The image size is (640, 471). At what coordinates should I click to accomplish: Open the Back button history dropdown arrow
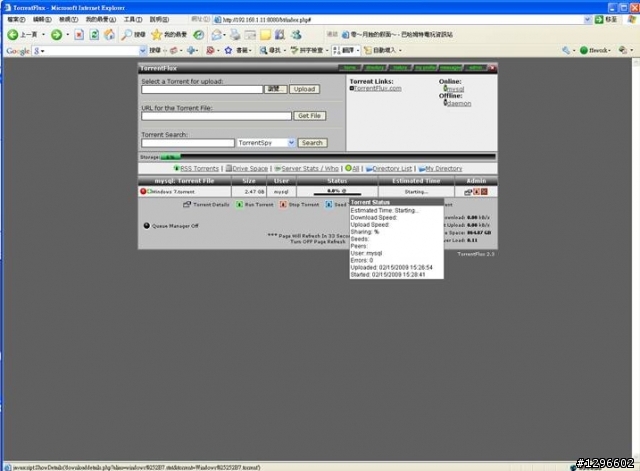pyautogui.click(x=43, y=35)
